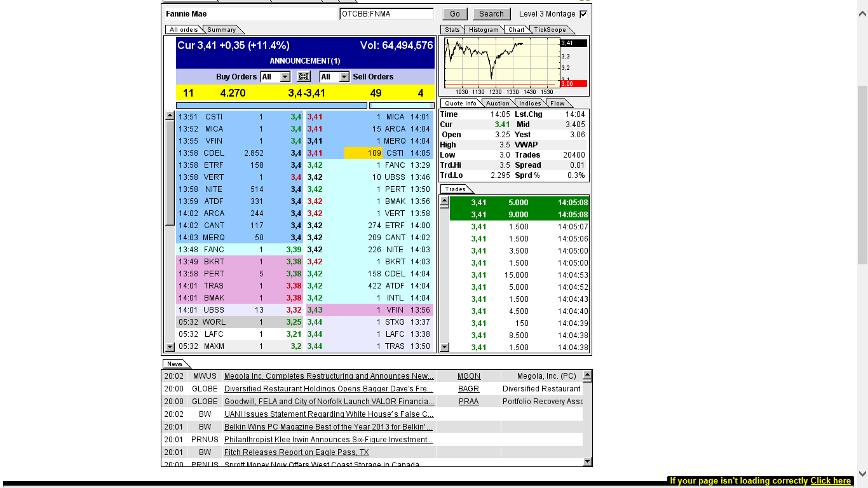Image resolution: width=868 pixels, height=488 pixels.
Task: Click the News list scroll down arrow
Action: (x=587, y=462)
